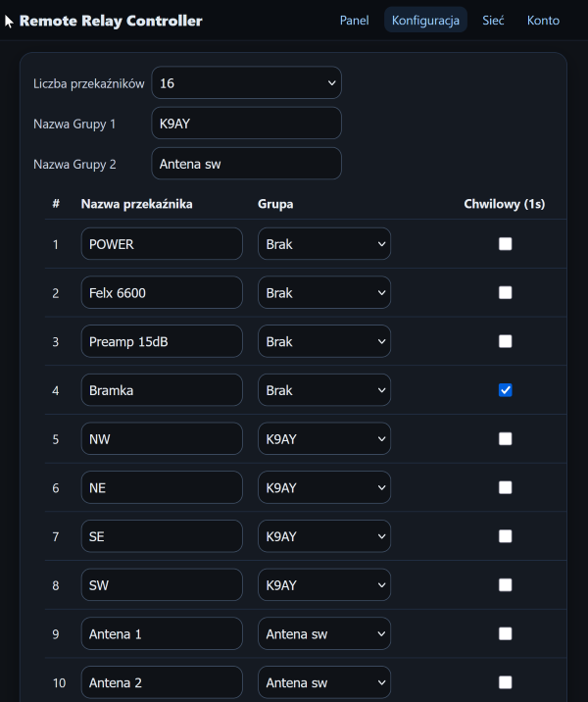Image resolution: width=588 pixels, height=702 pixels.
Task: Expand the Liczba przekaźników dropdown
Action: 246,83
